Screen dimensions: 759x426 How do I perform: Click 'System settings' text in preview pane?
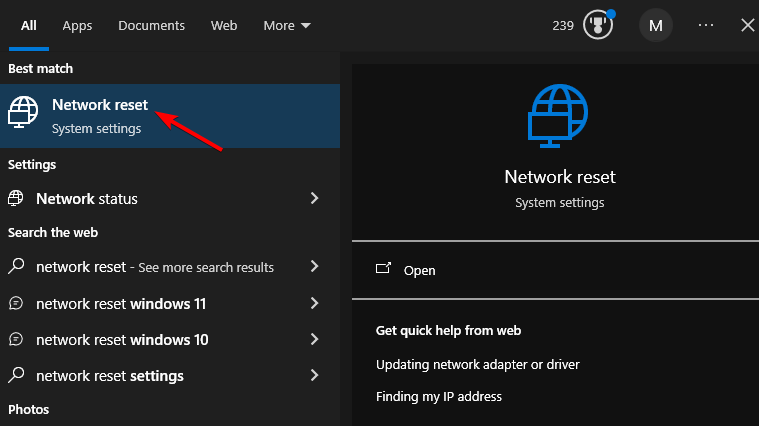[x=560, y=203]
